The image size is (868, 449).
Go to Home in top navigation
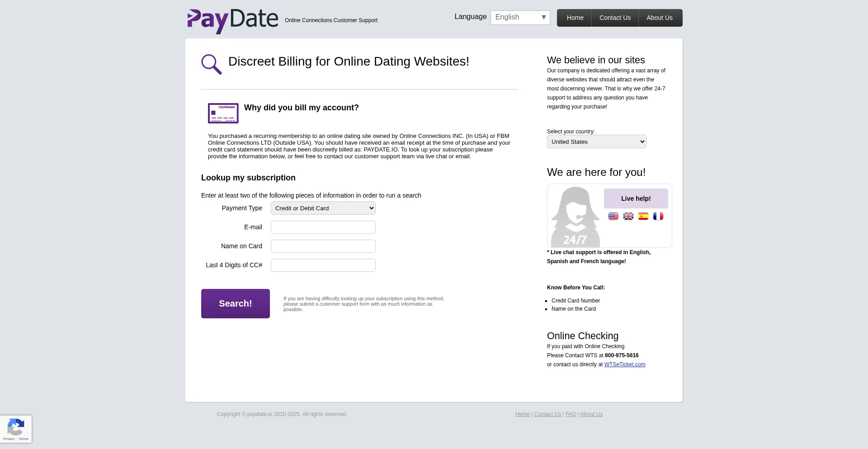(x=575, y=18)
